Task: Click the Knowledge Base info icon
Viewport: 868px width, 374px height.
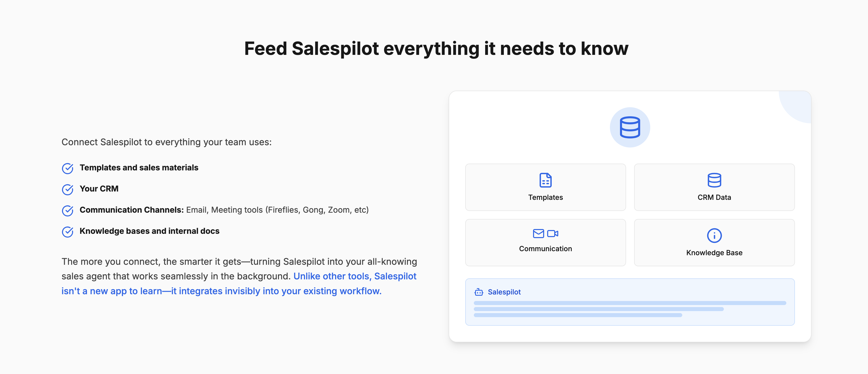Action: [x=714, y=235]
